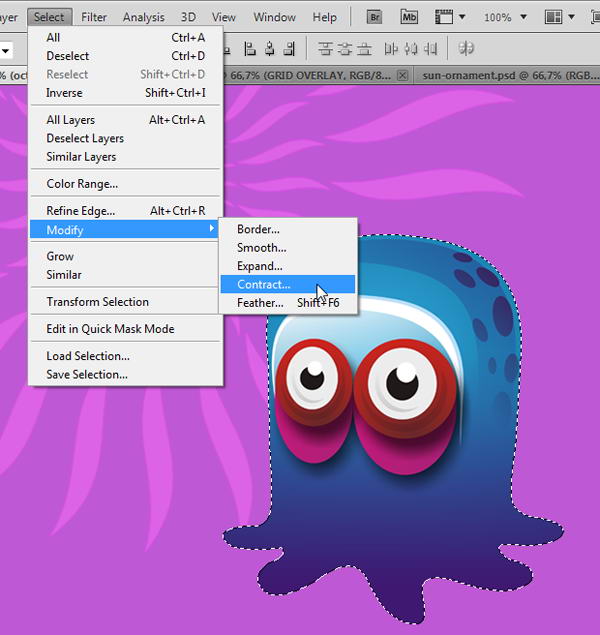This screenshot has width=600, height=635.
Task: Choose Load Selection menu entry
Action: pyautogui.click(x=126, y=356)
